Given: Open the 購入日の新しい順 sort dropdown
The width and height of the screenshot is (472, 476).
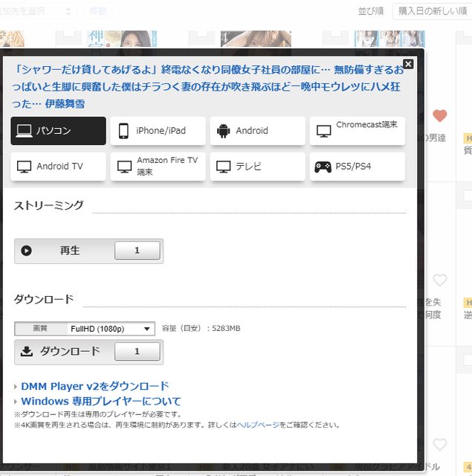Looking at the screenshot, I should point(432,11).
